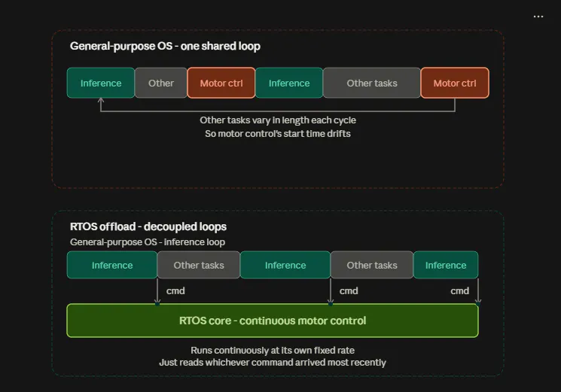This screenshot has height=392, width=561.
Task: Select the 'RTOS core - continuous motor control' bar
Action: 273,321
